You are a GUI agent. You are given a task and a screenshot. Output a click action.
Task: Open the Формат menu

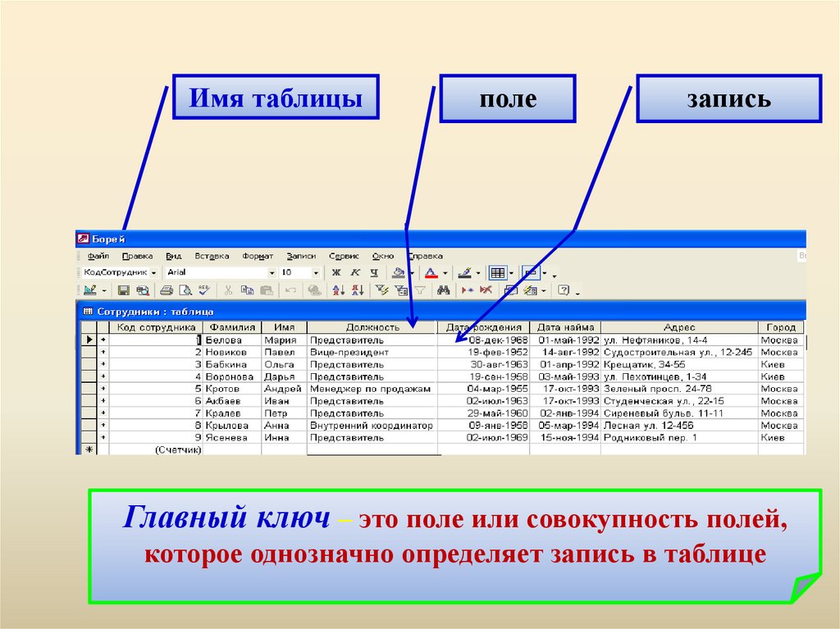coord(258,256)
